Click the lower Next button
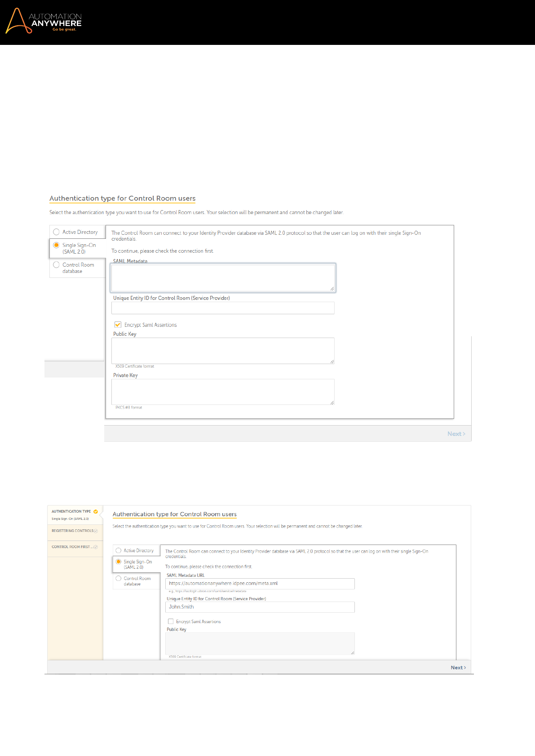 pos(458,668)
